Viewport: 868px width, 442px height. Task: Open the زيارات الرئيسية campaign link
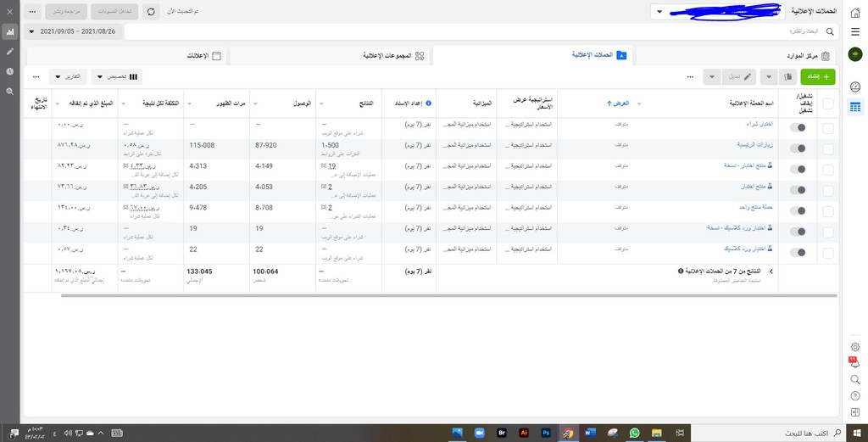coord(755,144)
